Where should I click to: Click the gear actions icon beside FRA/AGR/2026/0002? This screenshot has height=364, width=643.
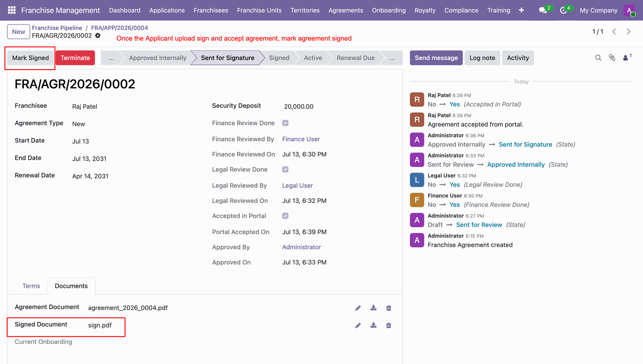coord(98,35)
